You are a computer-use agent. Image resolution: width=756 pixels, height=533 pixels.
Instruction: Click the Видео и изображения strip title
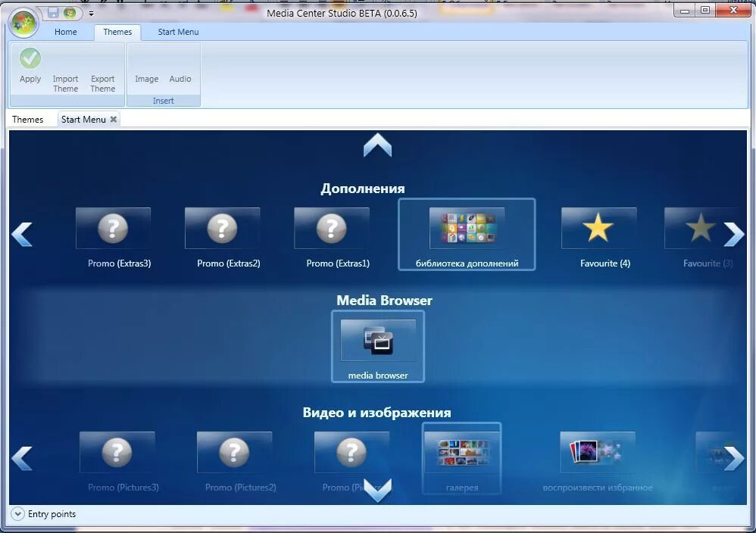coord(377,413)
